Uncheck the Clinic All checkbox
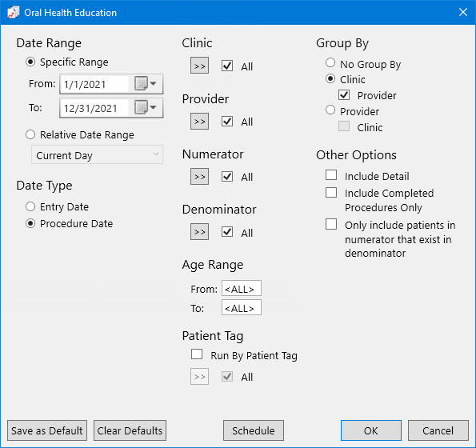 coord(227,66)
